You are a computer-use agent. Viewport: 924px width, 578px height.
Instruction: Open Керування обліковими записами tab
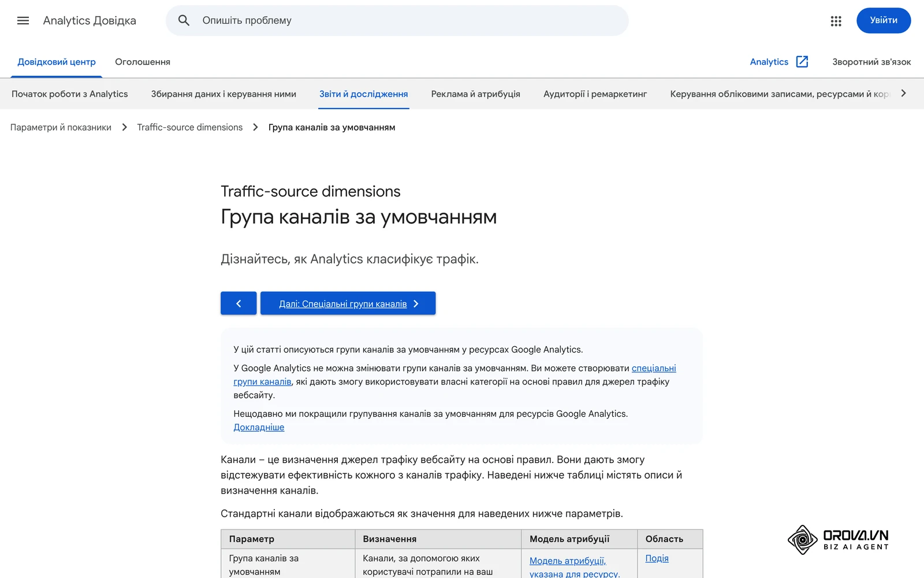780,94
